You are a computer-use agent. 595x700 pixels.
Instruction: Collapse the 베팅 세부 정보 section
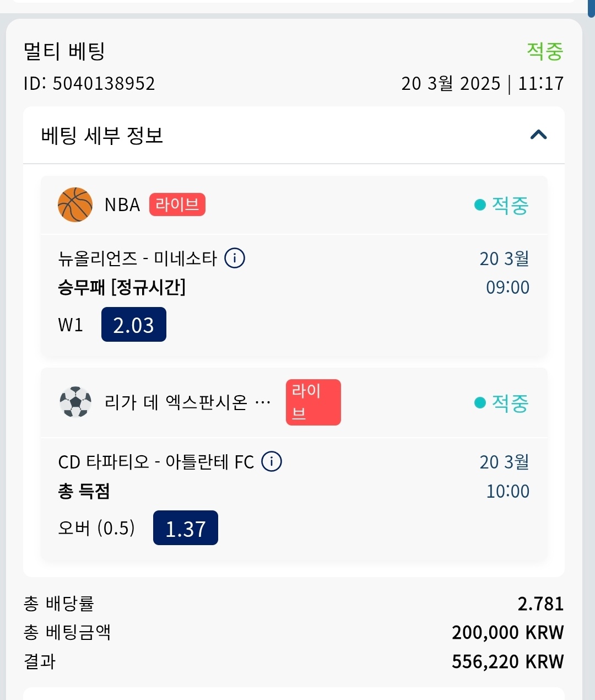538,135
